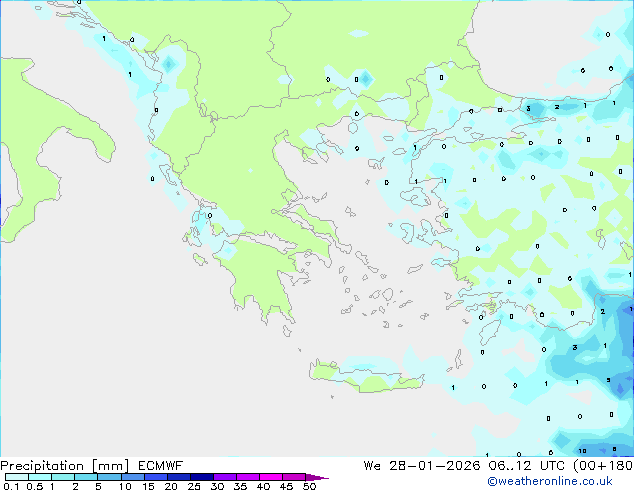This screenshot has width=634, height=490.
Task: Click the 'ECMWF' model label
Action: (x=161, y=466)
